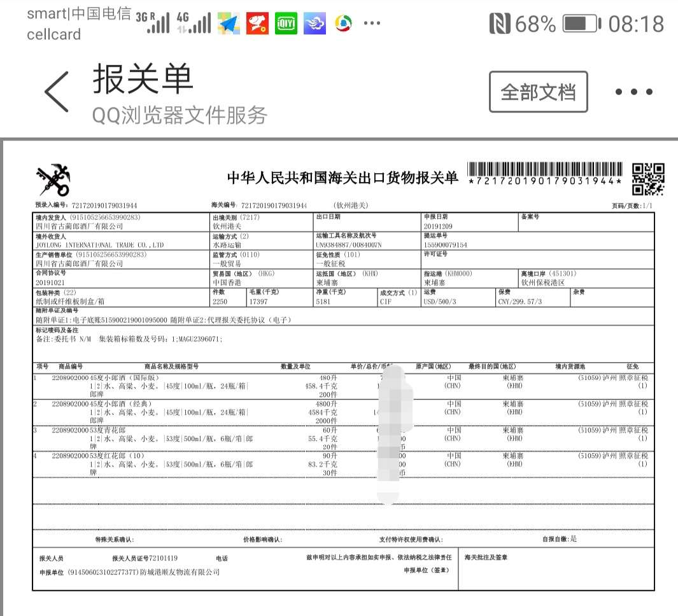Viewport: 678px width, 616px height.
Task: Tap the 08:18 clock
Action: (636, 24)
